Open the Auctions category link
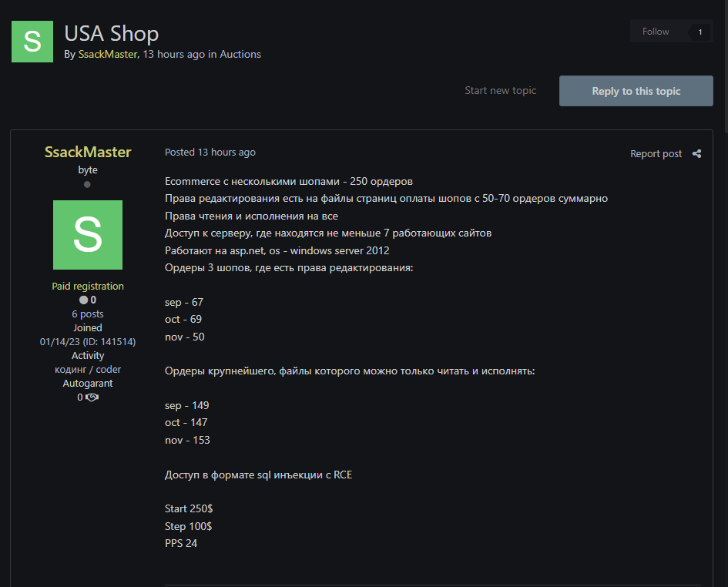 (x=240, y=54)
